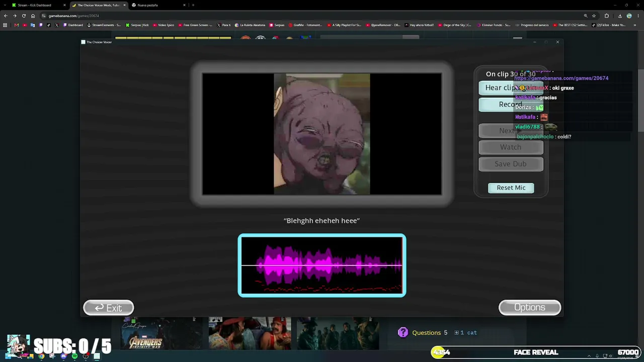Click the Watch button
644x362 pixels.
point(511,147)
